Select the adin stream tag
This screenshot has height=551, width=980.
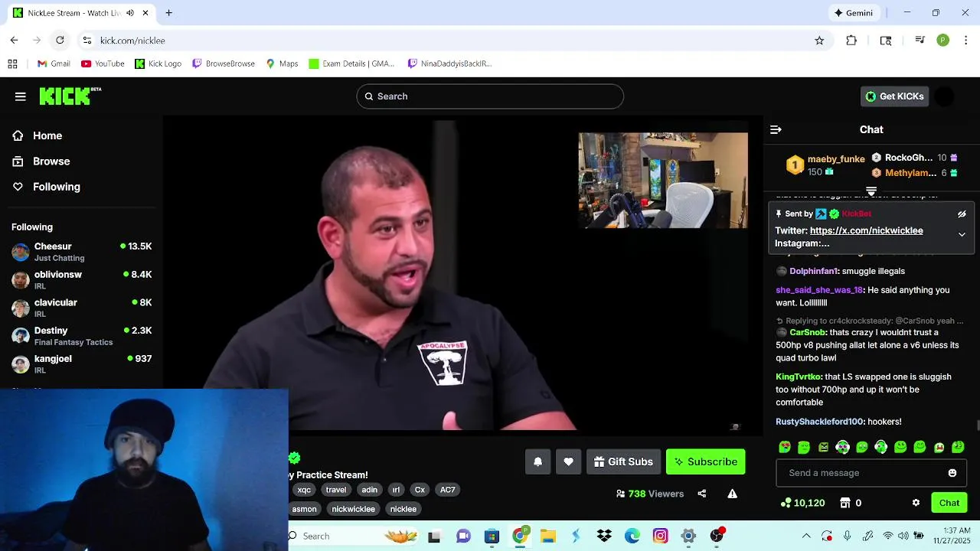pos(370,490)
